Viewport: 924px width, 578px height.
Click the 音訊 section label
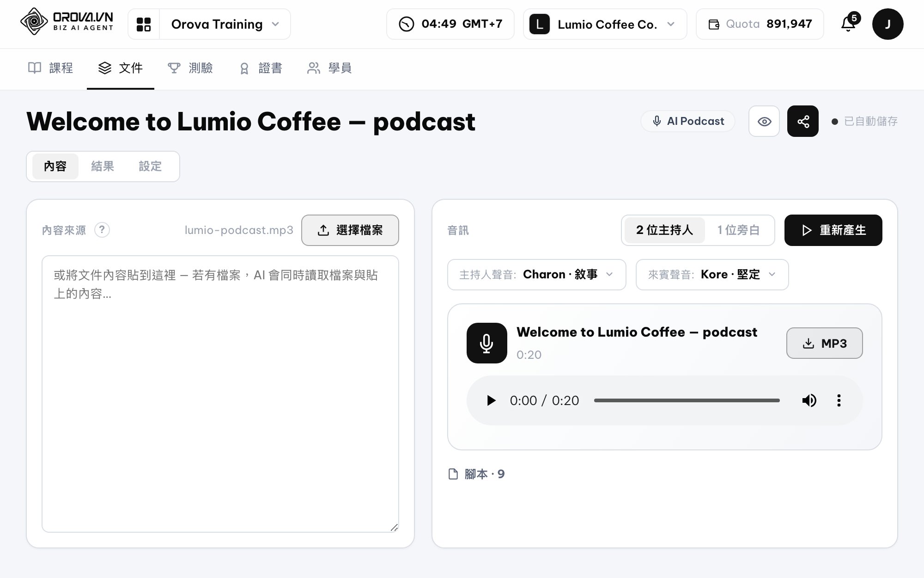click(458, 230)
